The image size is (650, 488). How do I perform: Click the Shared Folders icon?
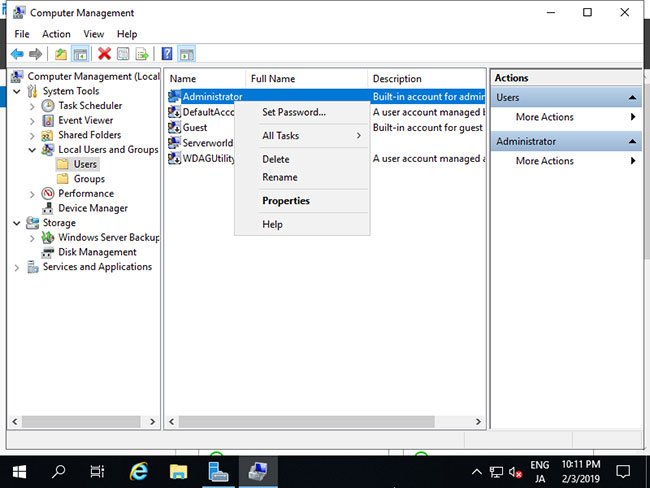47,136
